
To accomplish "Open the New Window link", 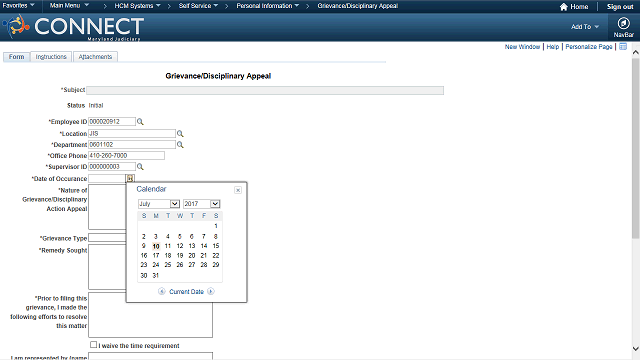I will [522, 47].
